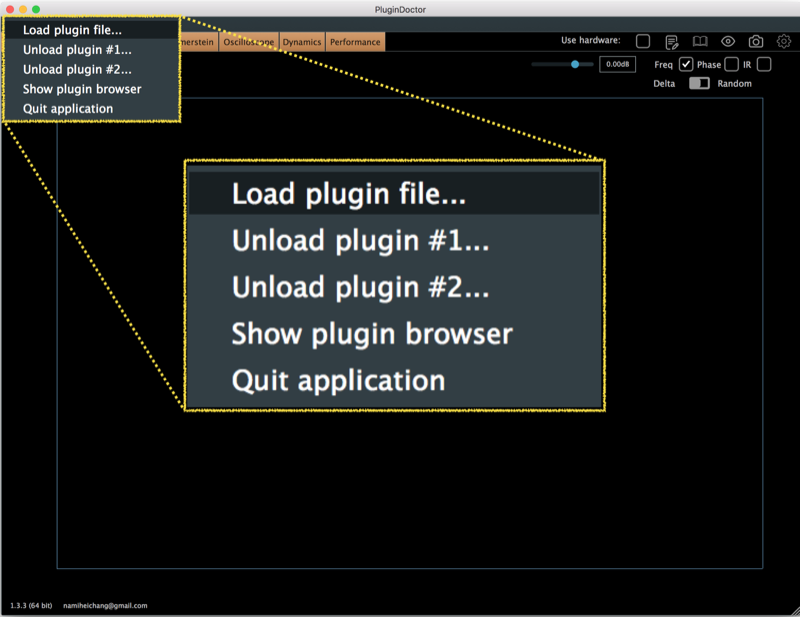Uncheck the Freq checkbox
Viewport: 800px width, 617px height.
[x=686, y=64]
